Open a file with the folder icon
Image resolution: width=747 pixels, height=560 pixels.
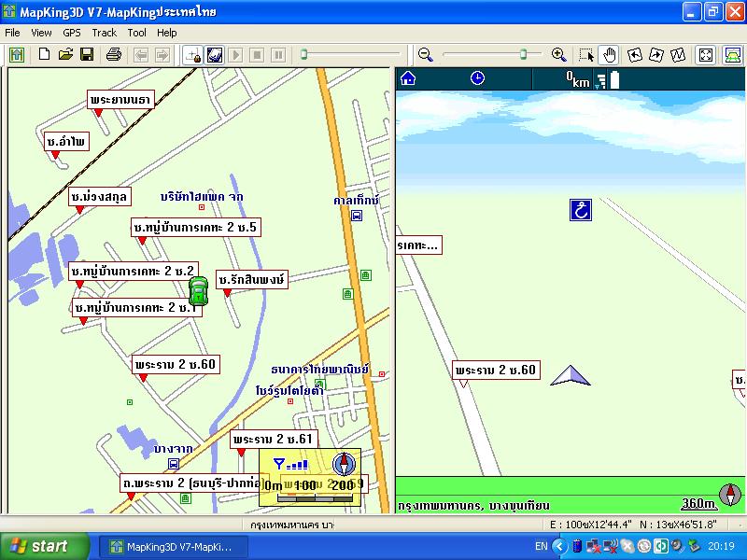65,55
